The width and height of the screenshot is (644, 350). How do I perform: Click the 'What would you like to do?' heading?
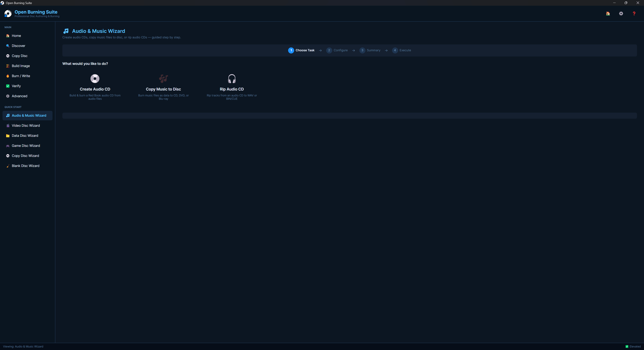85,64
